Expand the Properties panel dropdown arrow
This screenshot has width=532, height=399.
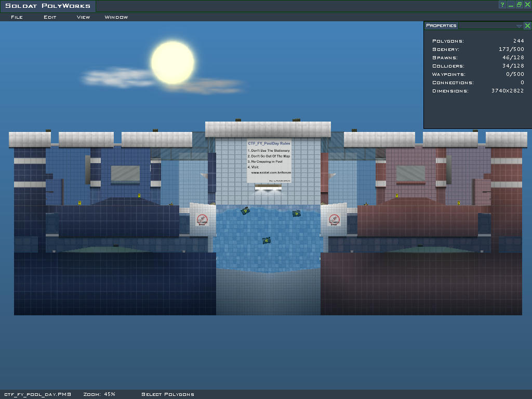519,25
